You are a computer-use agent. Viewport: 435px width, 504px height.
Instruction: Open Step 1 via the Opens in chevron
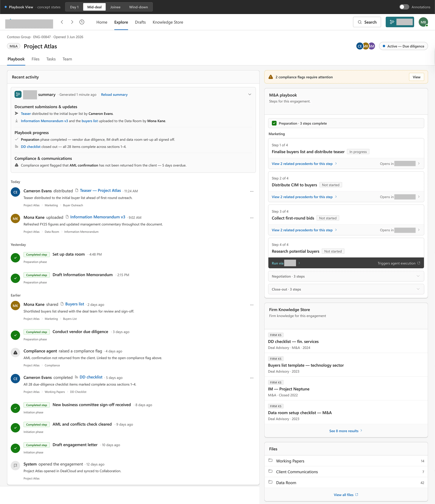(x=419, y=164)
